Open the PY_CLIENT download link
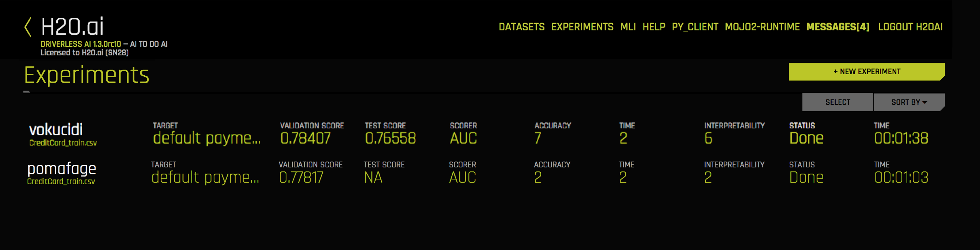The image size is (980, 250). pyautogui.click(x=695, y=27)
